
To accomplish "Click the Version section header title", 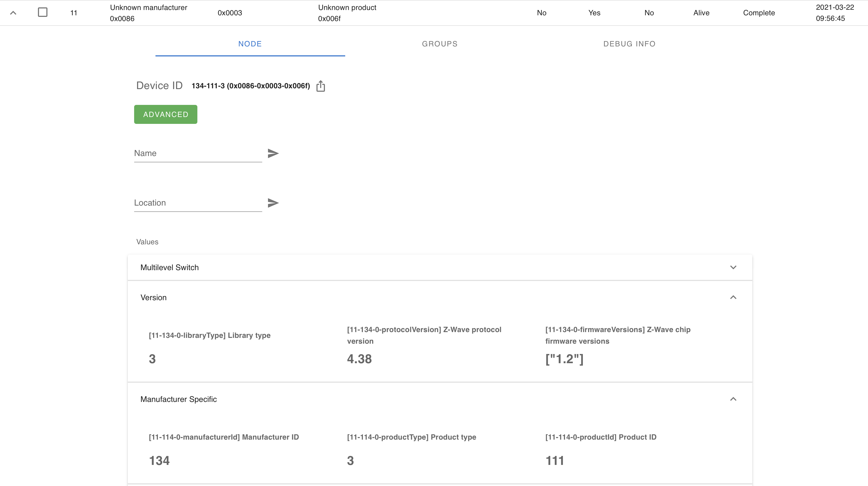I will (x=153, y=298).
